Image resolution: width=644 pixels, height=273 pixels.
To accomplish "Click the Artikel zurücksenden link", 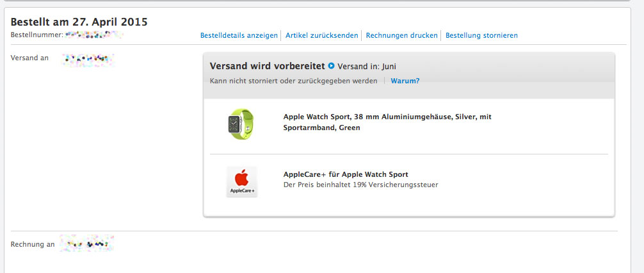I will point(321,35).
